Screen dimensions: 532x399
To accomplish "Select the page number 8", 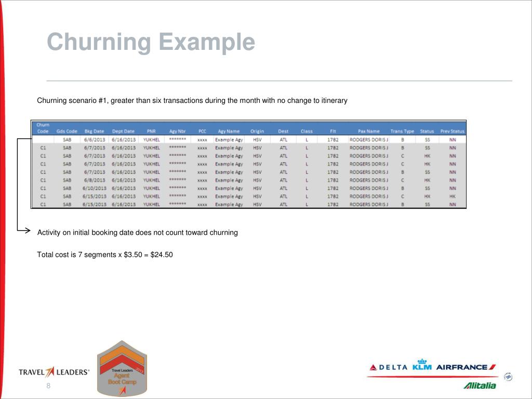I will tap(48, 385).
